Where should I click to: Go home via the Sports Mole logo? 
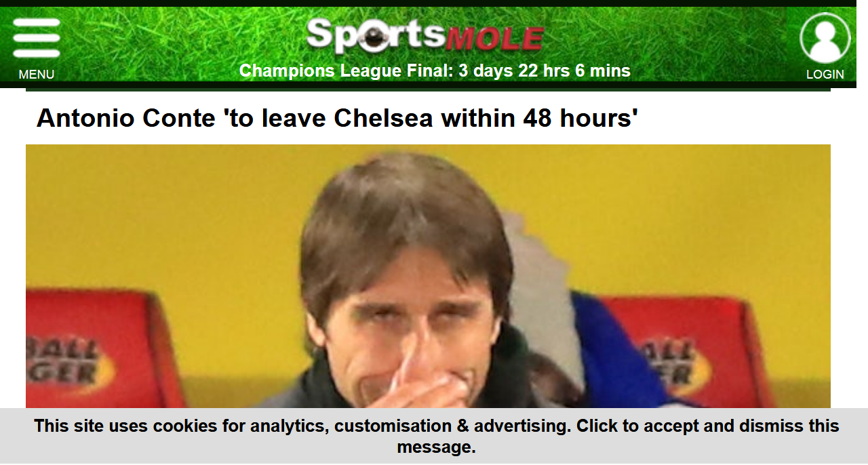point(425,35)
